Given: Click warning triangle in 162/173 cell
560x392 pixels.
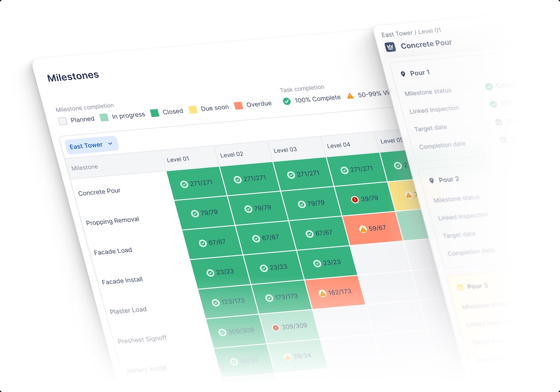Looking at the screenshot, I should [322, 293].
